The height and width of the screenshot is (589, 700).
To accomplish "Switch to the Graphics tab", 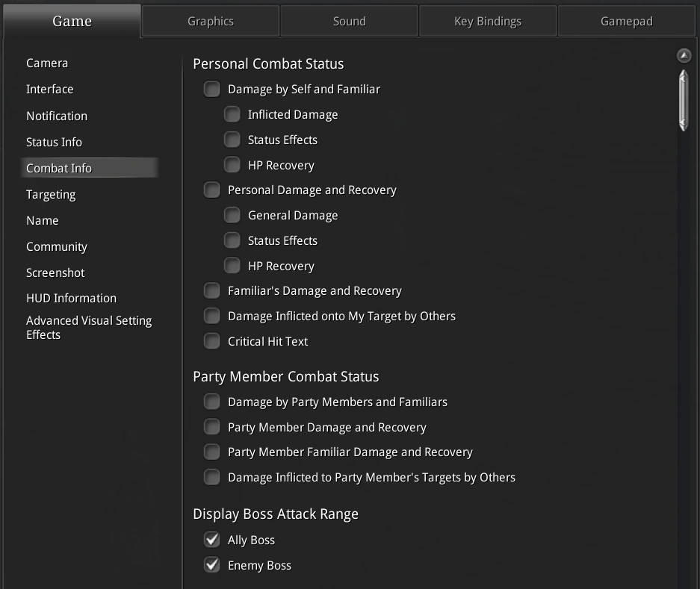I will 210,21.
